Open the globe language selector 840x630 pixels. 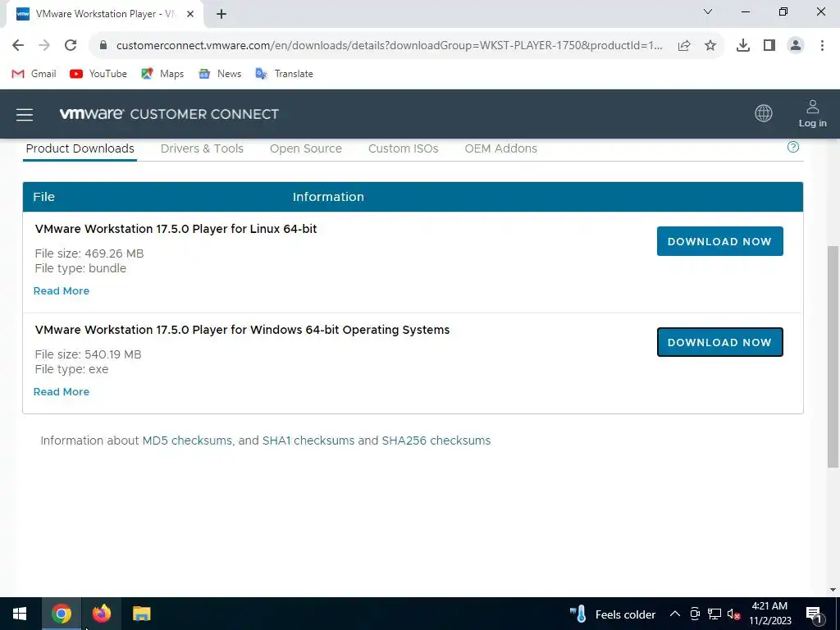pyautogui.click(x=764, y=113)
